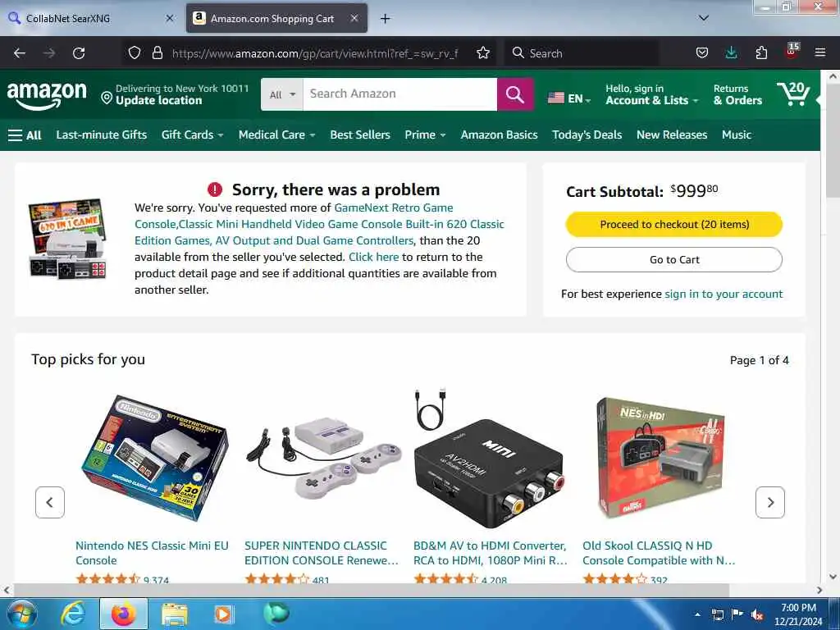840x630 pixels.
Task: Open SUPER NINTENDO CLASSIC EDITION CONSOLE link
Action: point(322,553)
